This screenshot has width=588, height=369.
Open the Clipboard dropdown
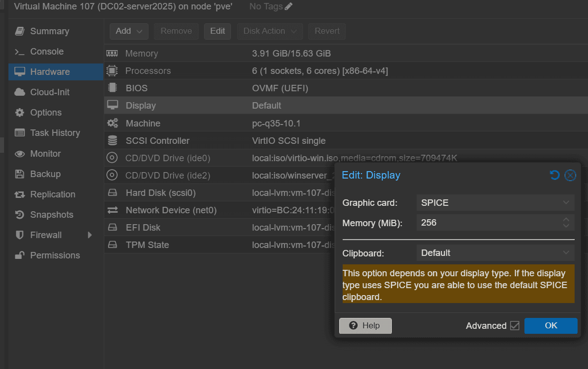pyautogui.click(x=566, y=253)
